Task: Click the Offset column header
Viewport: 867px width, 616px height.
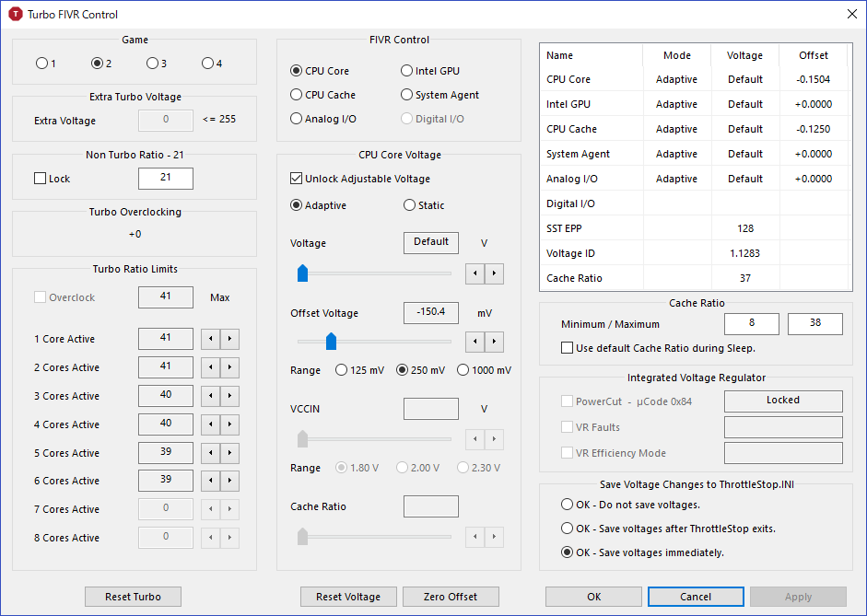Action: click(814, 55)
